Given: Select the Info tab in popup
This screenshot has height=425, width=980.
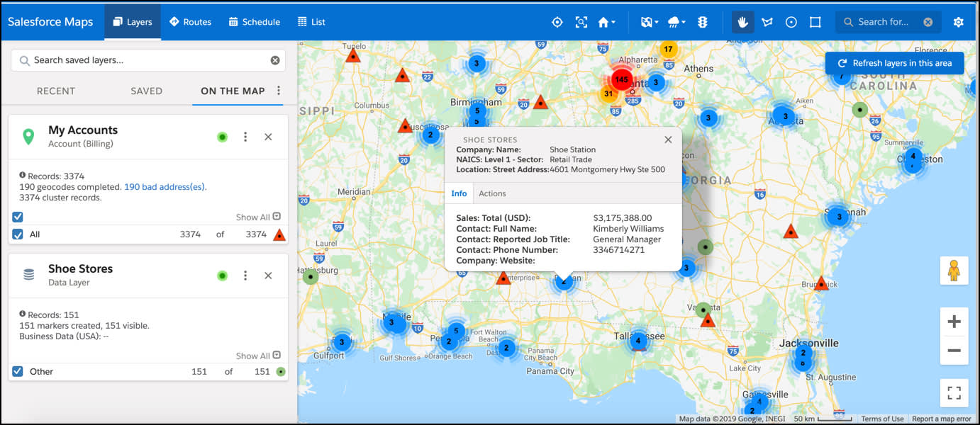Looking at the screenshot, I should [x=459, y=193].
